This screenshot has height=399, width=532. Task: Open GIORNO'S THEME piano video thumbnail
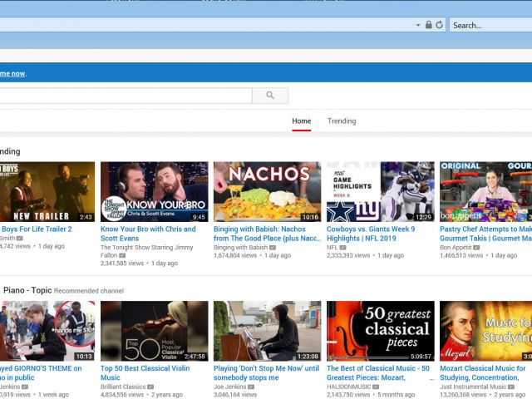pos(47,331)
